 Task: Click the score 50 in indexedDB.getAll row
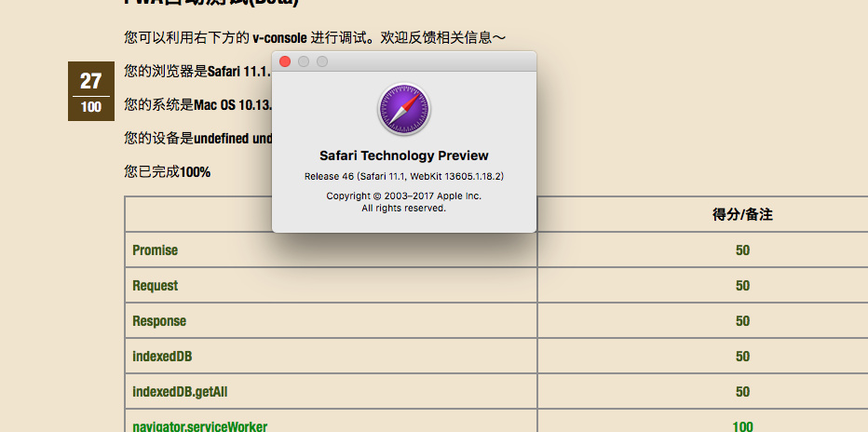[x=742, y=392]
